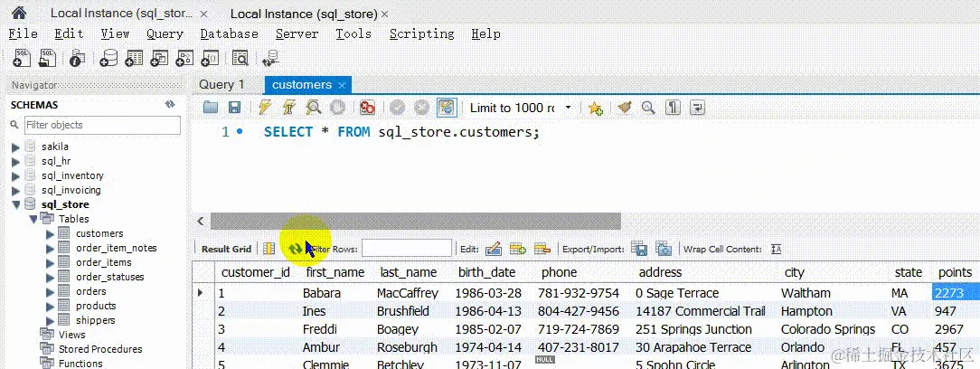Toggle invisible characters display

[x=673, y=108]
